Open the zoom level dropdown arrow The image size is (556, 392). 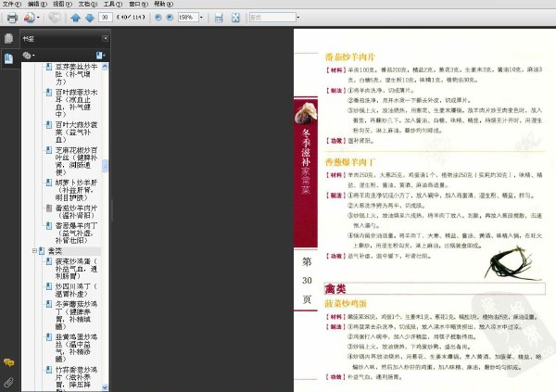pyautogui.click(x=201, y=17)
